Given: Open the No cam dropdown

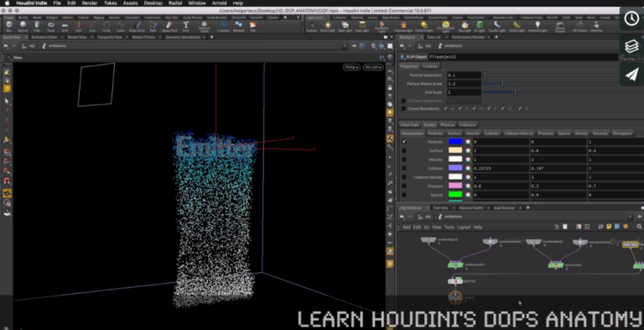Looking at the screenshot, I should click(373, 67).
